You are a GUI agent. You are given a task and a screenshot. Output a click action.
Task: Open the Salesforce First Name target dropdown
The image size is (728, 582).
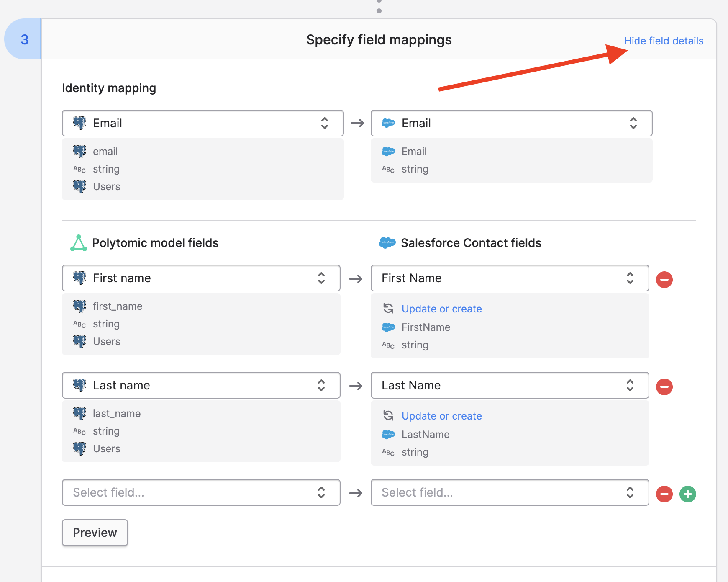pos(510,278)
